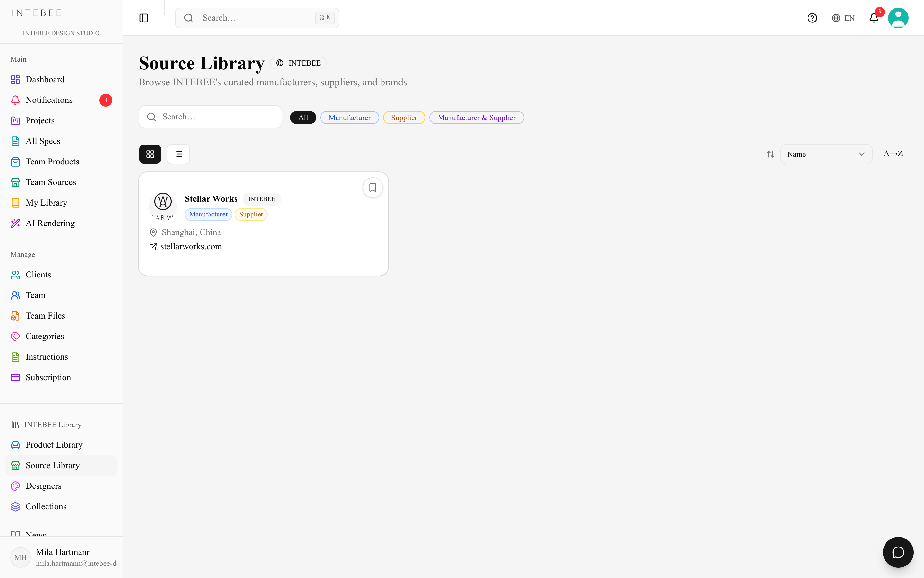This screenshot has height=578, width=924.
Task: Click INTEBEE badge beside page title
Action: pos(298,63)
